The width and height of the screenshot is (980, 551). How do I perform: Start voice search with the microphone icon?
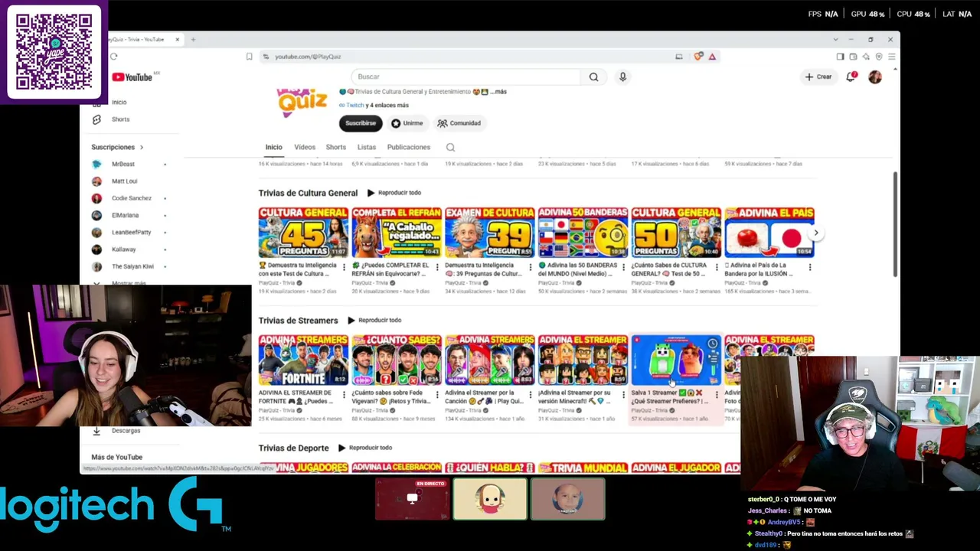(622, 77)
